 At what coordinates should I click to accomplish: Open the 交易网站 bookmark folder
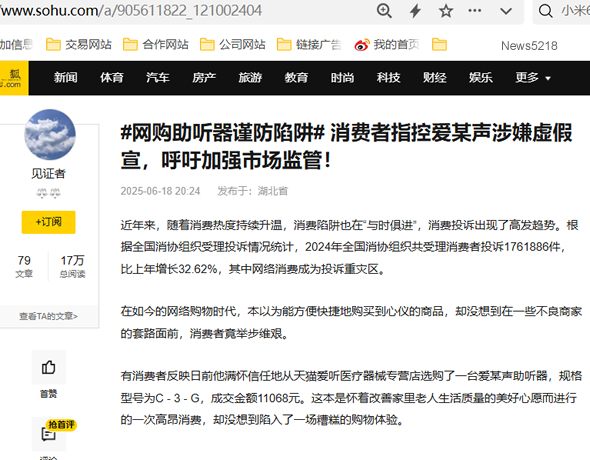[79, 45]
